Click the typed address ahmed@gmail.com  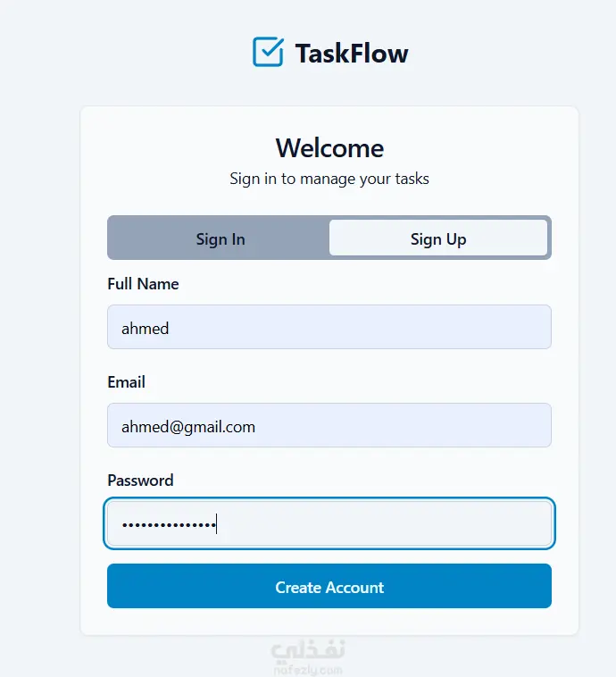click(188, 427)
